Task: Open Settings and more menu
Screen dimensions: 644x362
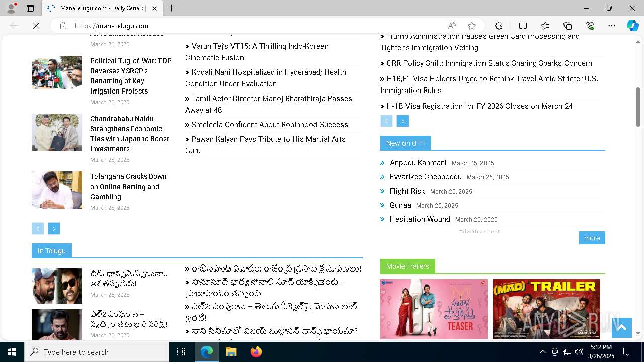Action: [x=612, y=26]
